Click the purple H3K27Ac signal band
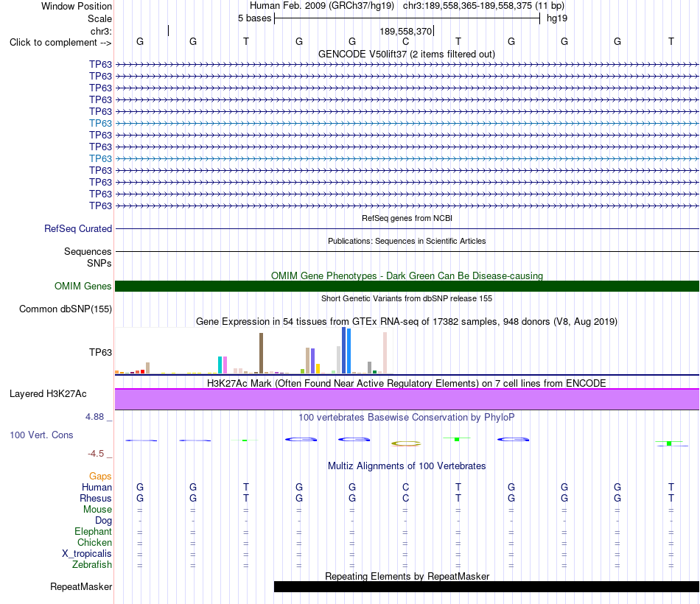Image resolution: width=700 pixels, height=604 pixels. tap(407, 399)
